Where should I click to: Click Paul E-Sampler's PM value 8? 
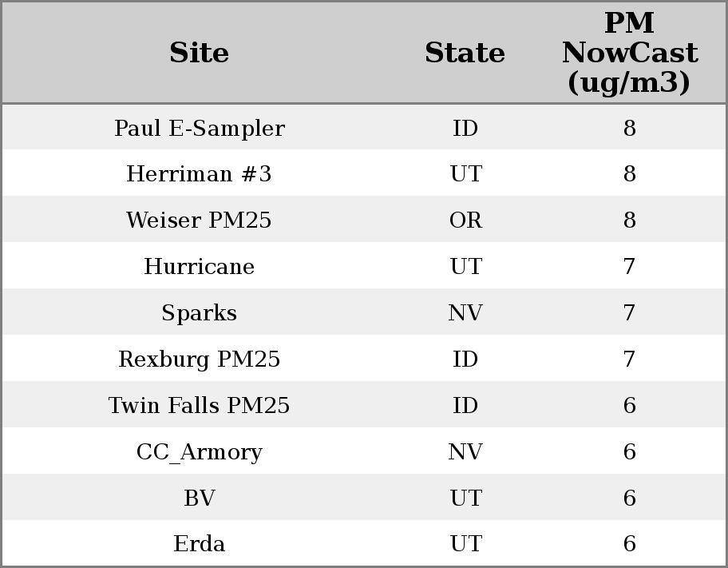click(629, 129)
